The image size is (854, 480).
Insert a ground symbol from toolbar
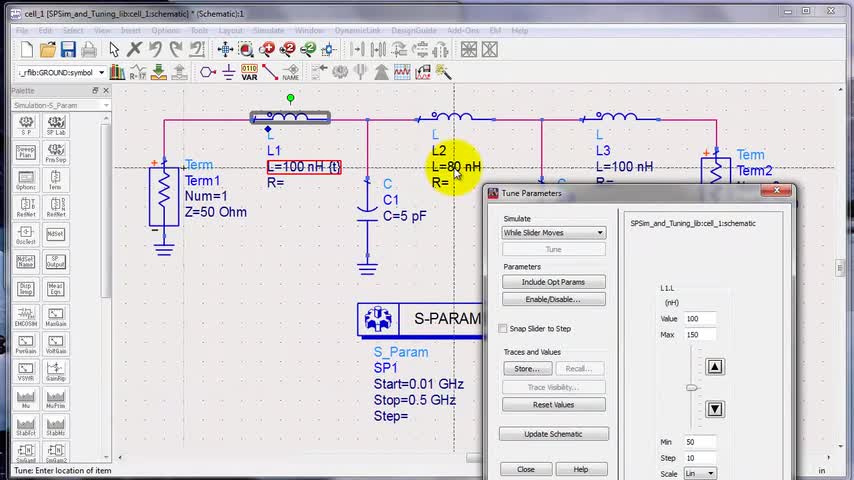coord(228,72)
